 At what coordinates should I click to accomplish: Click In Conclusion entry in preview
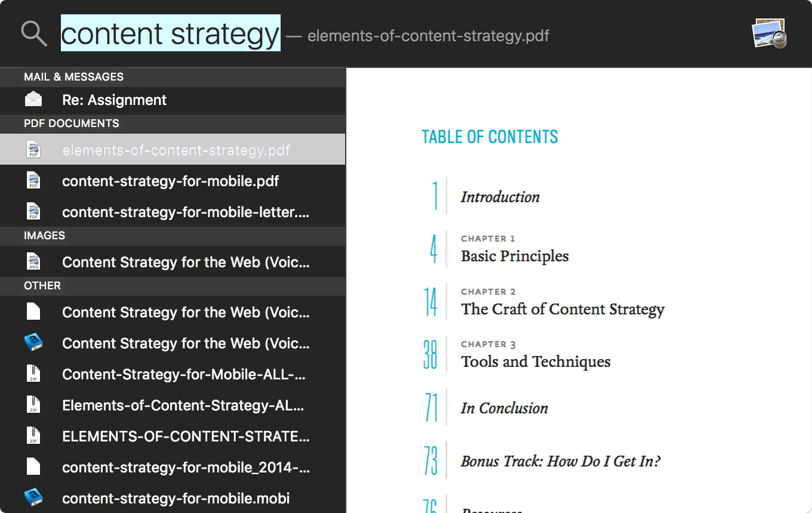tap(505, 409)
